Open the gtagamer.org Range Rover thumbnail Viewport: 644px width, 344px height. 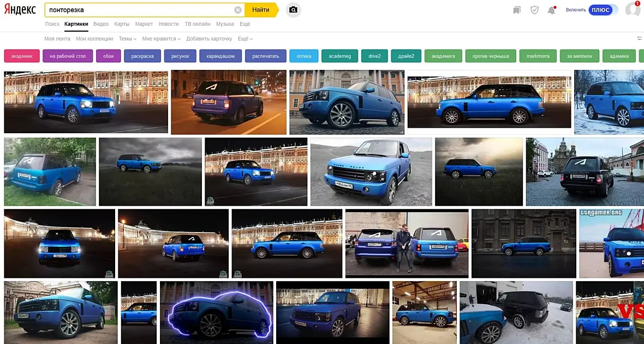point(612,244)
